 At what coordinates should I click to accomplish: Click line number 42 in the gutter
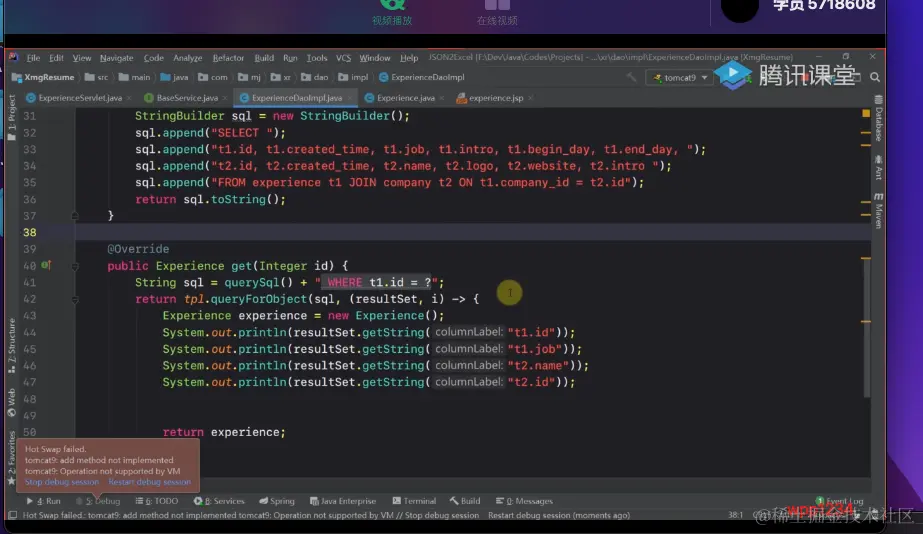click(x=29, y=299)
